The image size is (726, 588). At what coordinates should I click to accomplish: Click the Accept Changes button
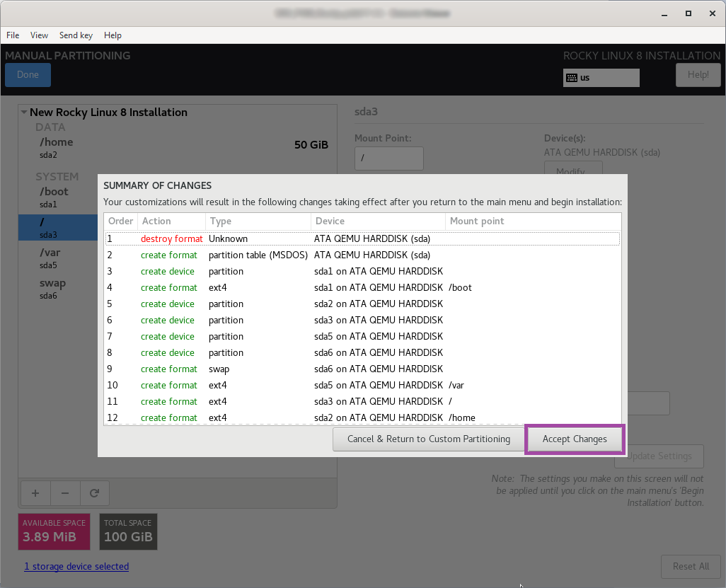575,439
